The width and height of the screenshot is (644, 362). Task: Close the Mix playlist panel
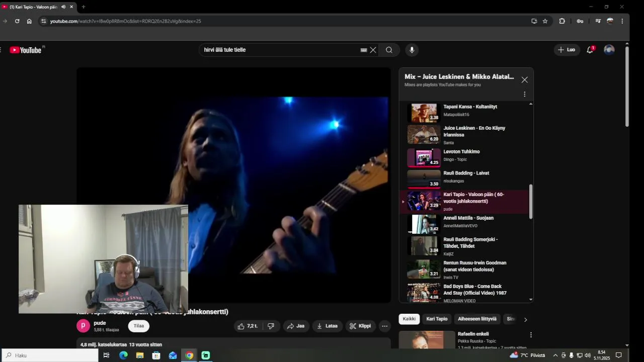click(525, 80)
